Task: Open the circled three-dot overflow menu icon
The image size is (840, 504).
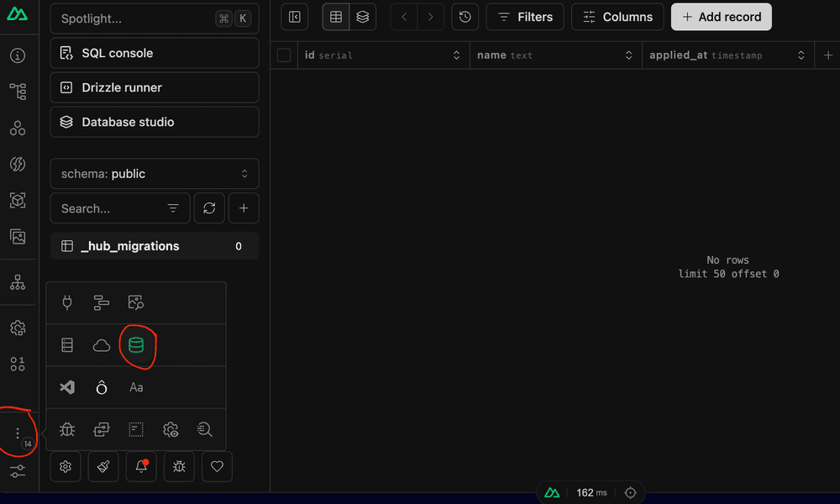Action: (18, 433)
